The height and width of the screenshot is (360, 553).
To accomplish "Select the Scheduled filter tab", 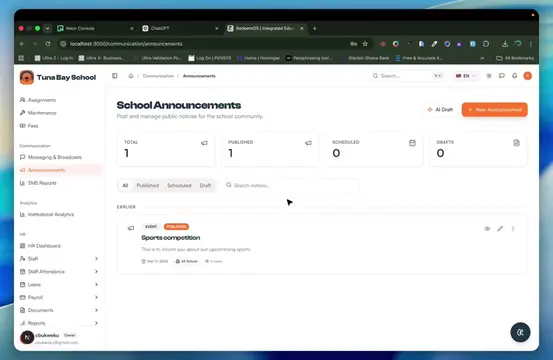I will tap(179, 185).
